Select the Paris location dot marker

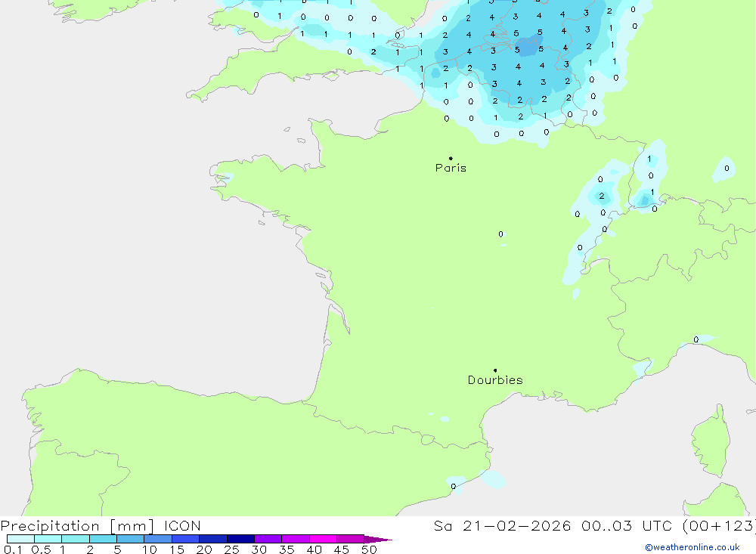point(451,158)
